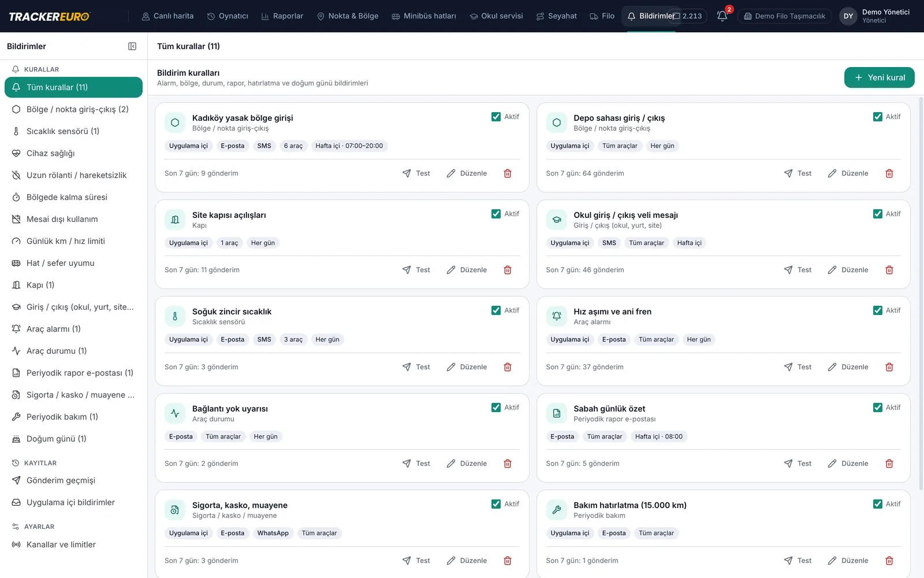The height and width of the screenshot is (578, 924).
Task: Delete the Hız aşımı ve ani fren rule
Action: 889,367
